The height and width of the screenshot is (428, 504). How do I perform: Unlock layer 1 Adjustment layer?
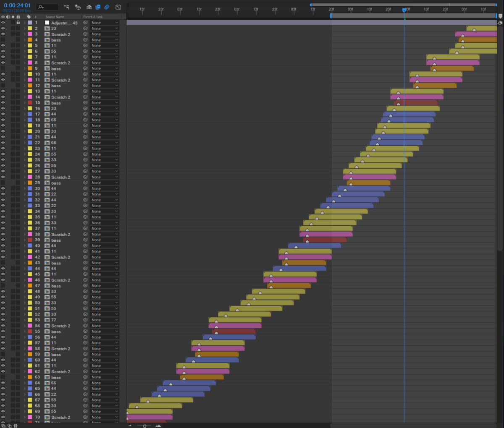(x=18, y=23)
